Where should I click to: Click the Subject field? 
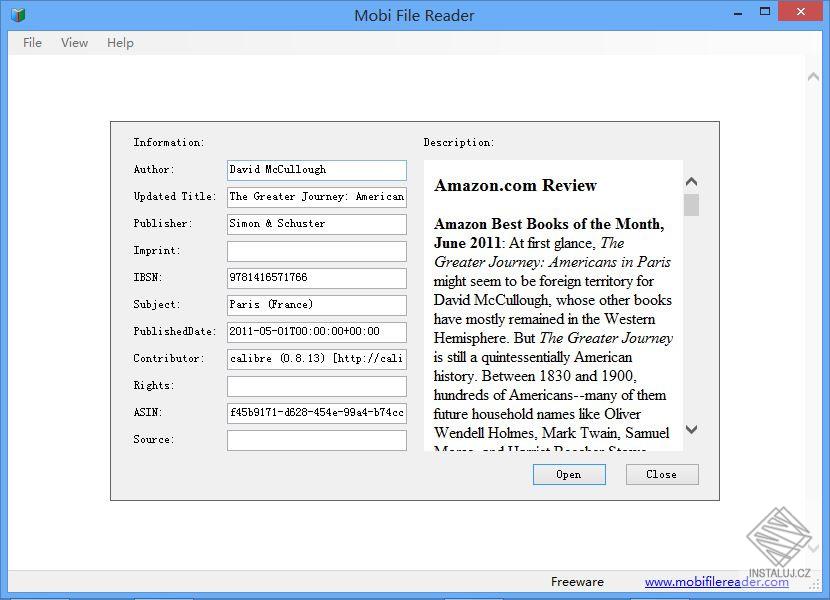(x=317, y=305)
